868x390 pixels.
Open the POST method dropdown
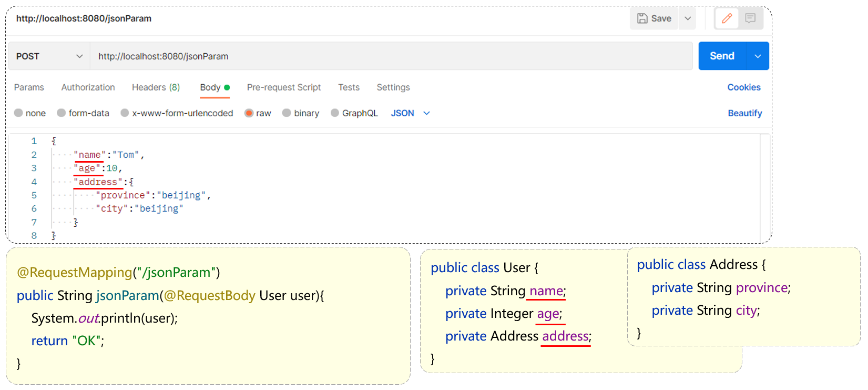tap(49, 56)
